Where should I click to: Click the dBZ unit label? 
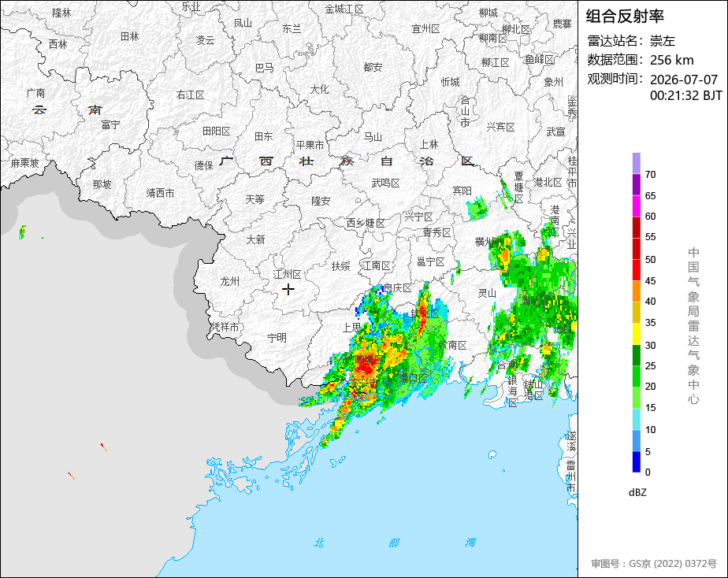tap(637, 492)
